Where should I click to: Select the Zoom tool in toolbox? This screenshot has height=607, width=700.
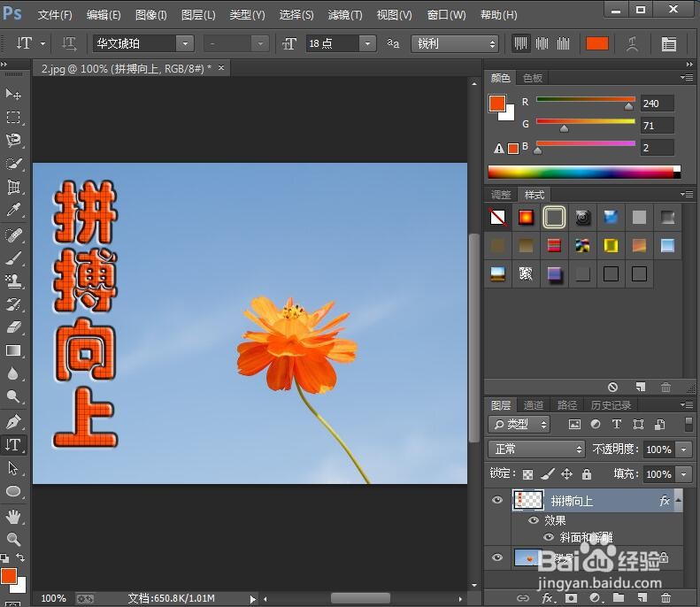13,539
